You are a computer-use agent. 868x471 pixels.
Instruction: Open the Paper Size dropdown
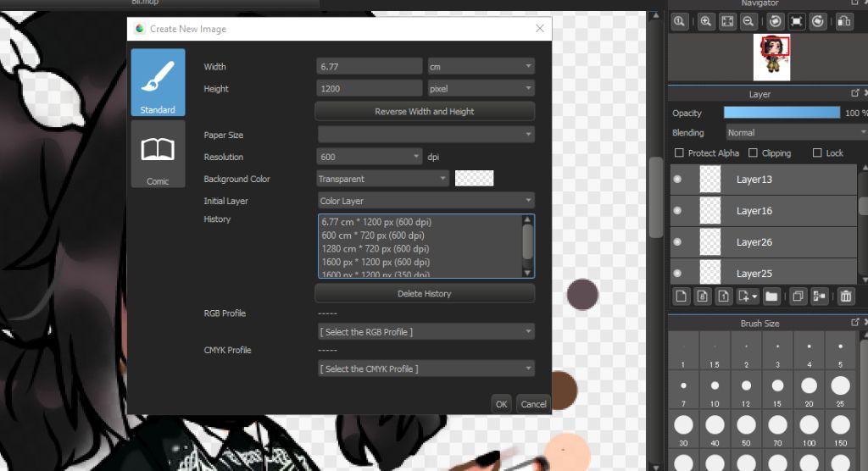pos(426,135)
